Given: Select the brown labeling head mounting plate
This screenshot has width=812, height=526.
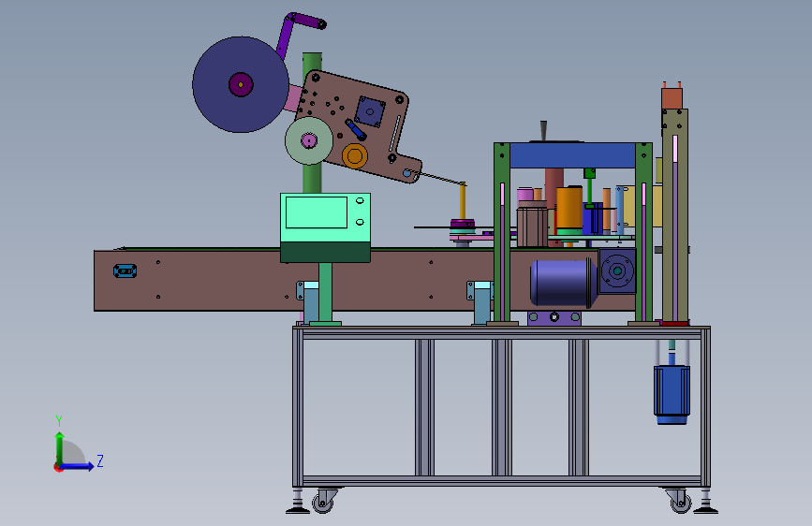Looking at the screenshot, I should [358, 125].
